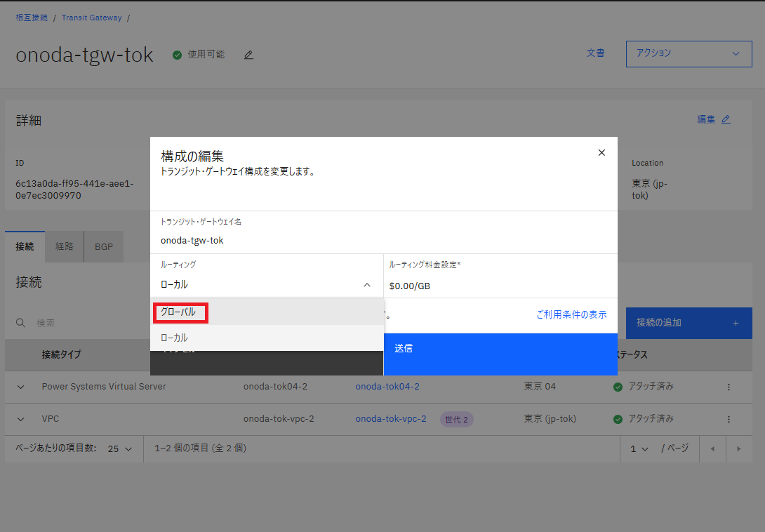Click the 送信 submit button
The width and height of the screenshot is (765, 532).
pyautogui.click(x=500, y=354)
